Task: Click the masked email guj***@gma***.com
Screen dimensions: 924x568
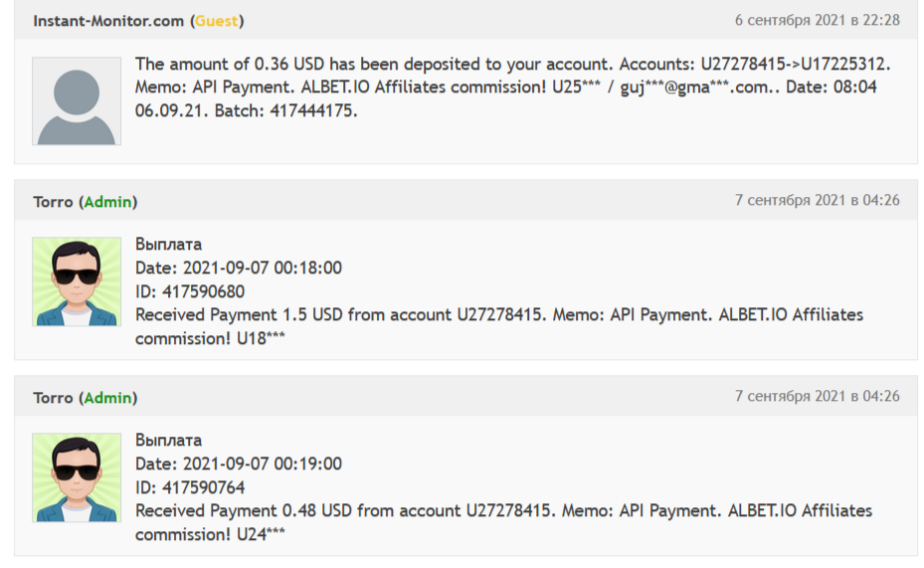Action: coord(692,88)
